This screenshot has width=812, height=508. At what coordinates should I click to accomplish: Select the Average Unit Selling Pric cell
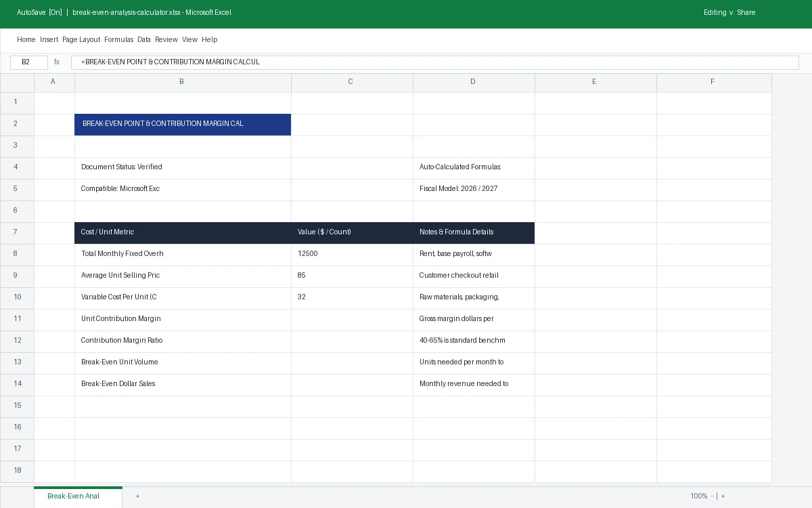coord(183,276)
